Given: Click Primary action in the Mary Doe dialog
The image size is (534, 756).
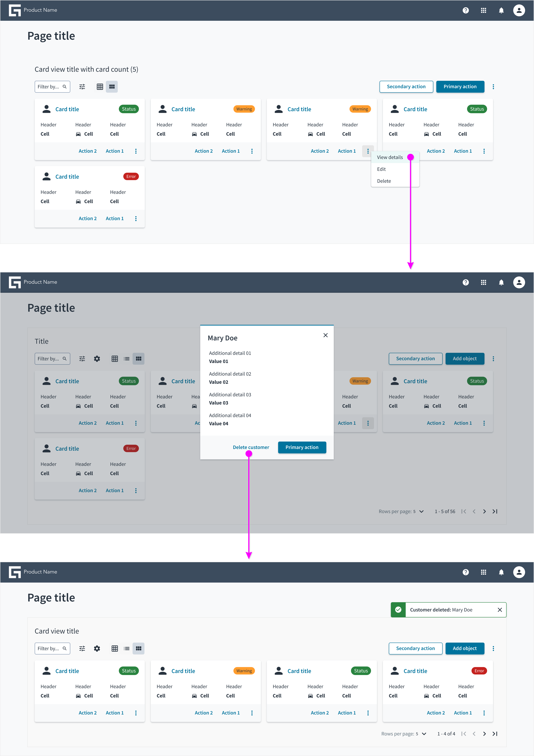Looking at the screenshot, I should (302, 447).
